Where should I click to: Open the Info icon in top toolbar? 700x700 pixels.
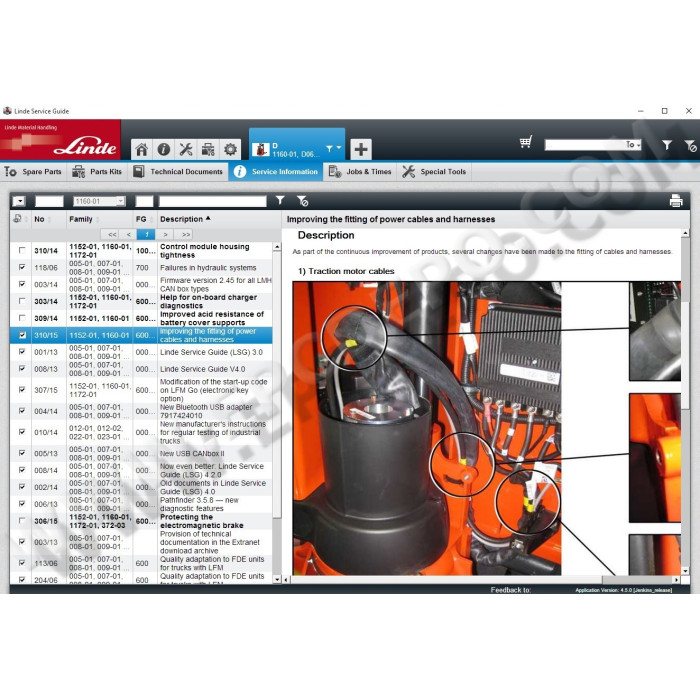click(163, 149)
